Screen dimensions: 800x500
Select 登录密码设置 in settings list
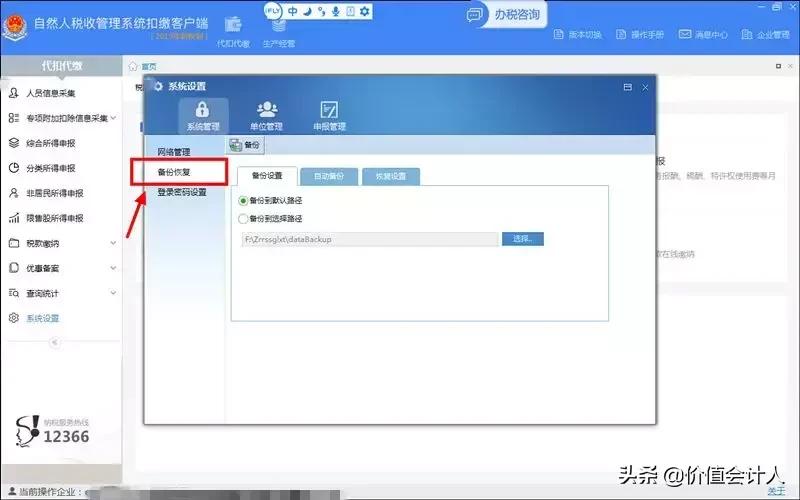pos(182,192)
